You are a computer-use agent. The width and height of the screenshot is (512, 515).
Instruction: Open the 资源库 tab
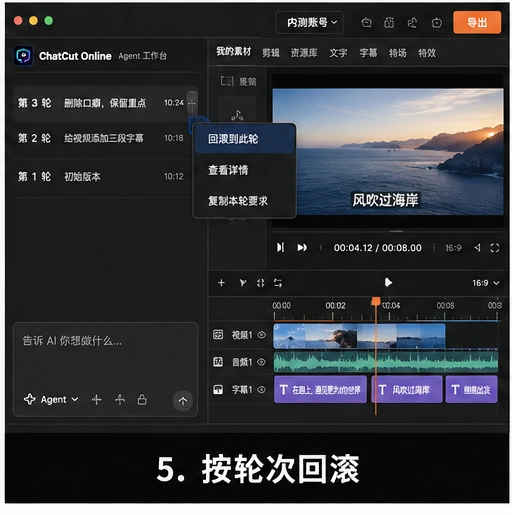pos(304,53)
